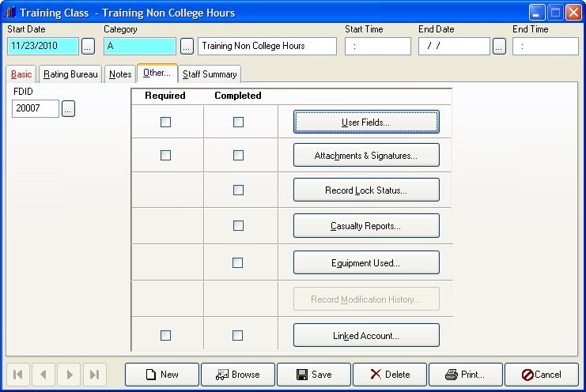This screenshot has width=586, height=392.
Task: Open the Category lookup ellipsis button
Action: pos(187,47)
